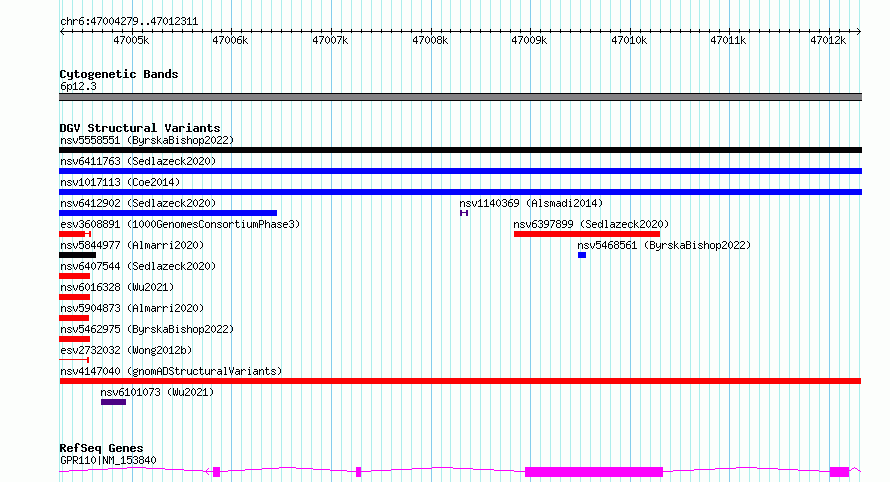
Task: Click the 47010k ruler position
Action: click(629, 40)
